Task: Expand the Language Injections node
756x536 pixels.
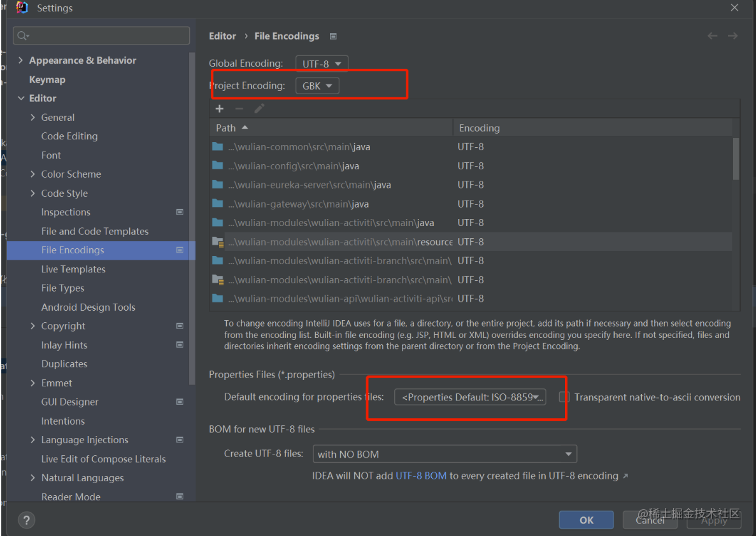Action: 32,440
